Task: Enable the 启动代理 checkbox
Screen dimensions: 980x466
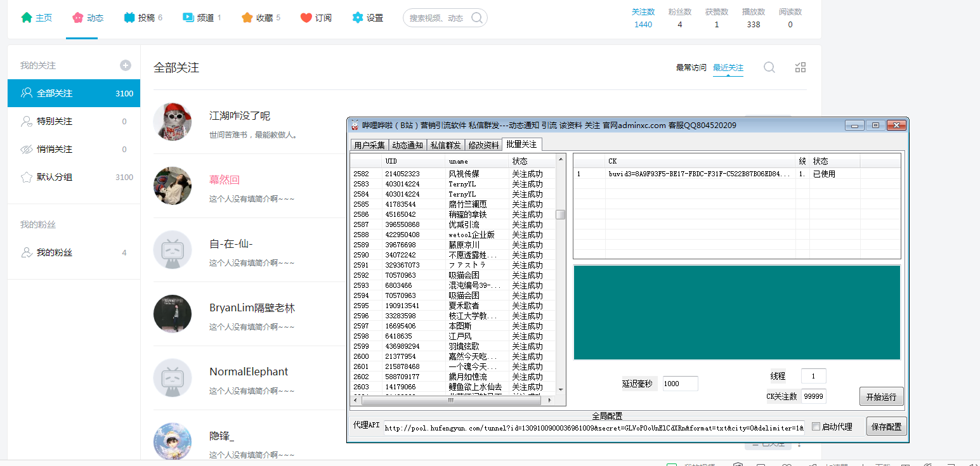Action: pos(816,427)
